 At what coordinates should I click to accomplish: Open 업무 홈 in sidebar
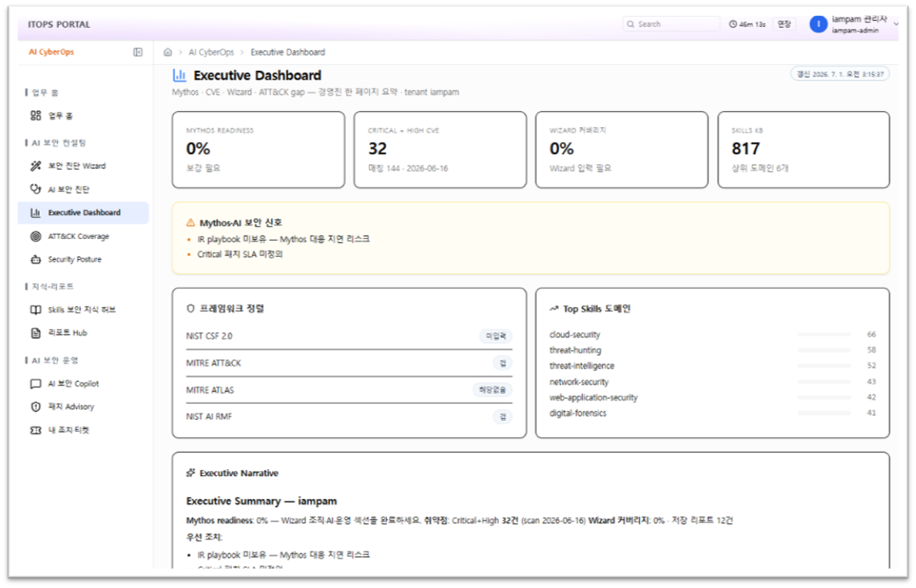click(83, 115)
